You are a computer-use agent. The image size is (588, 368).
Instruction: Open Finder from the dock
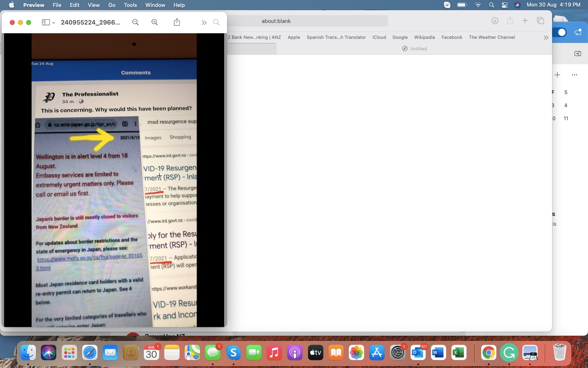[28, 352]
